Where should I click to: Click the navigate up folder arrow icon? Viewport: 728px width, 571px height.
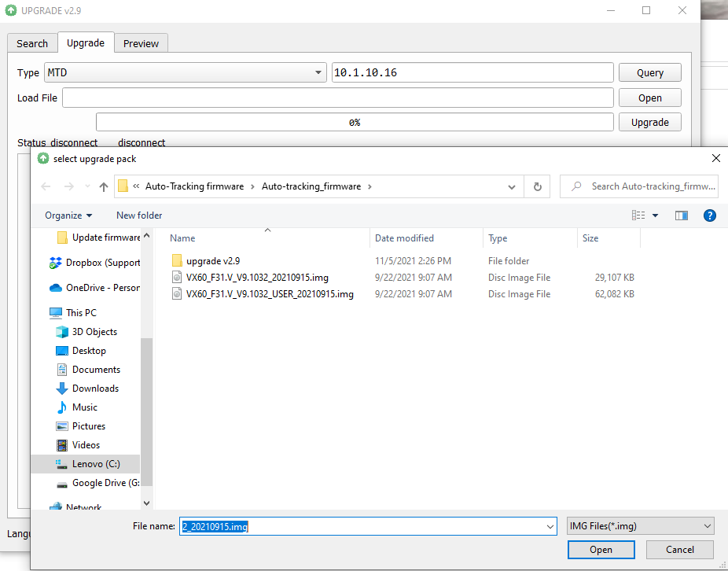click(x=103, y=186)
